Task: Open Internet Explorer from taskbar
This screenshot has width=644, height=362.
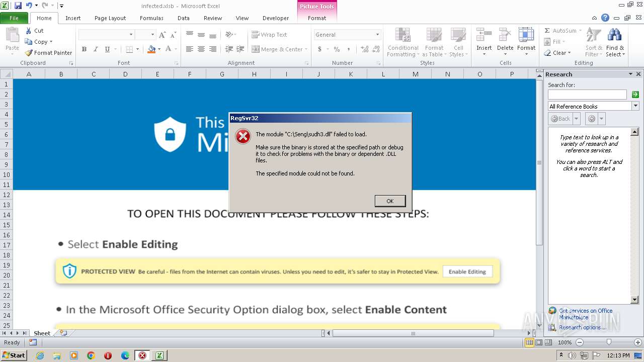Action: [x=40, y=355]
